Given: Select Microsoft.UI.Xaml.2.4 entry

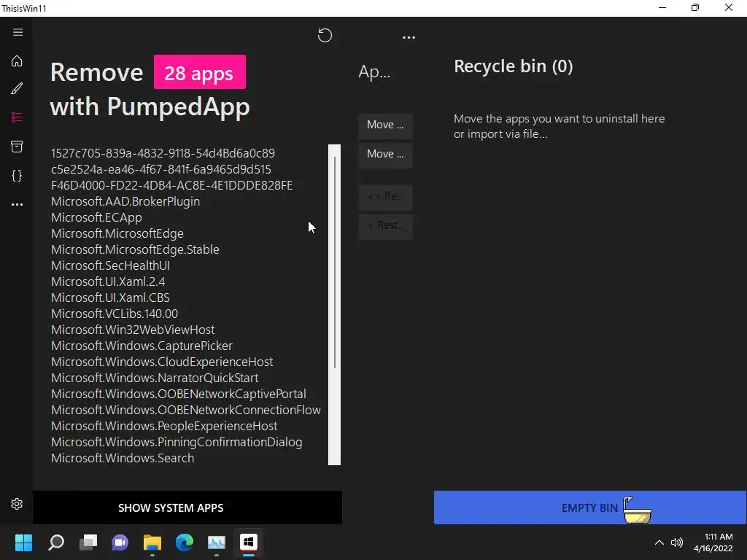Looking at the screenshot, I should pyautogui.click(x=108, y=282).
